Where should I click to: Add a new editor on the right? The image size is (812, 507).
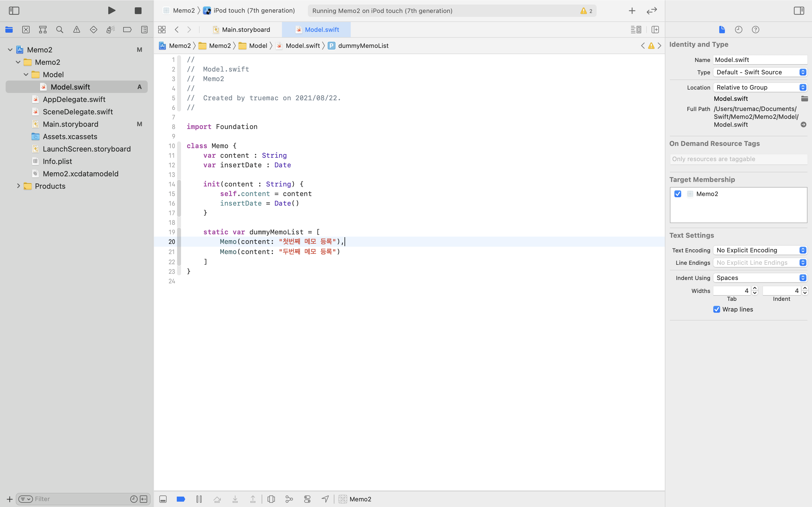(x=655, y=30)
